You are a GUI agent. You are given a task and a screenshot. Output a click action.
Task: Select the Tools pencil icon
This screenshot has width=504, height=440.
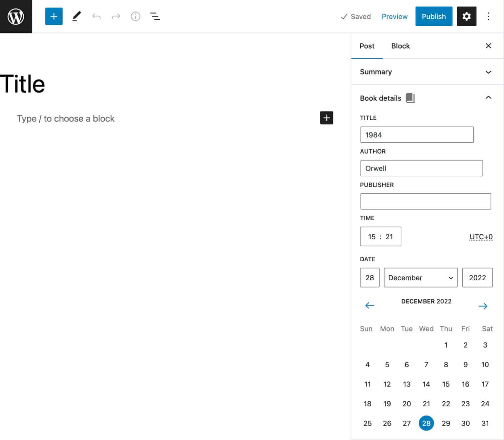76,16
